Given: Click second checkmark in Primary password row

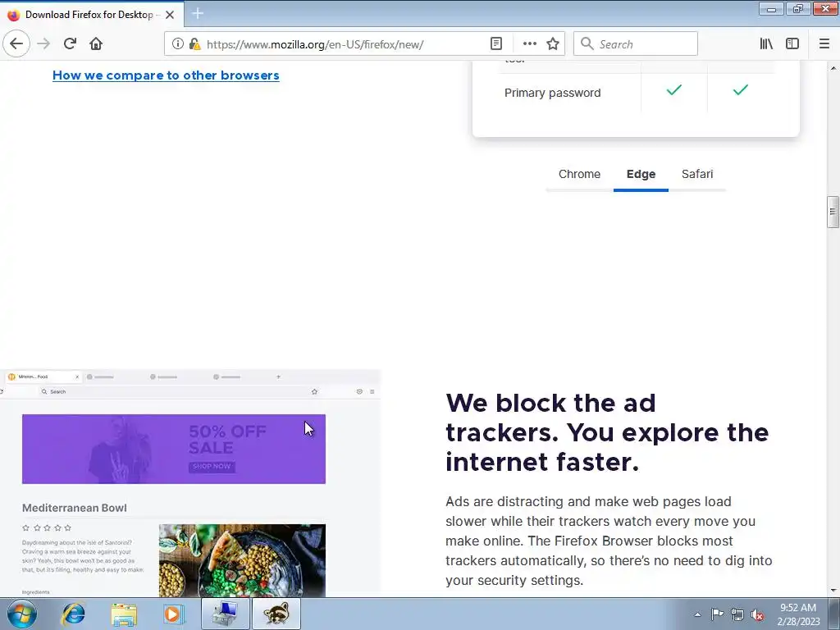Looking at the screenshot, I should 741,90.
